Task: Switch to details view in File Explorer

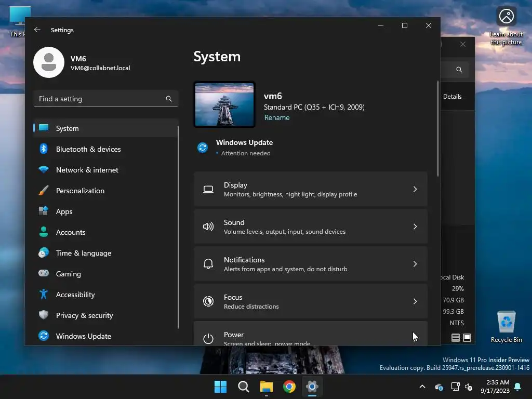Action: pyautogui.click(x=456, y=338)
